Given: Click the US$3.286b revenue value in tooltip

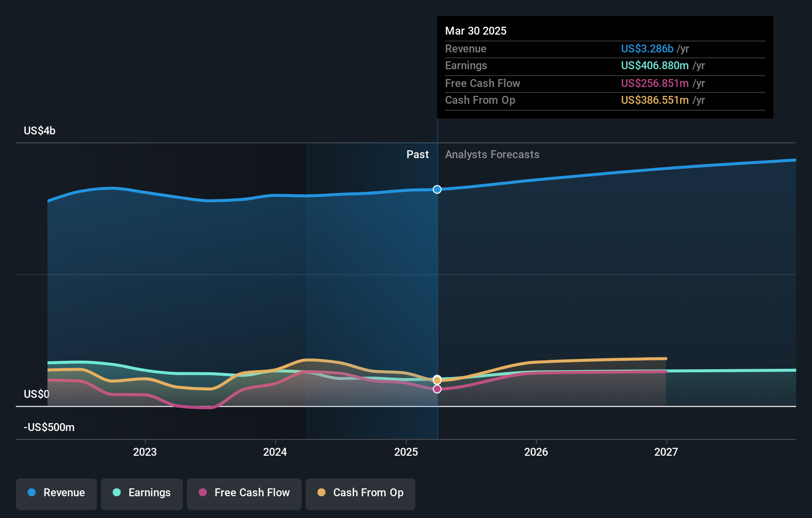Looking at the screenshot, I should click(647, 48).
